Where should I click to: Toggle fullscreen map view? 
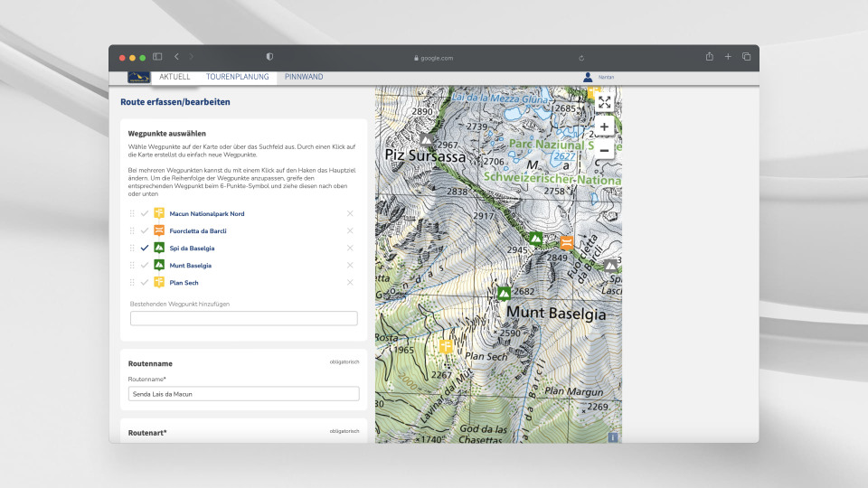coord(604,102)
